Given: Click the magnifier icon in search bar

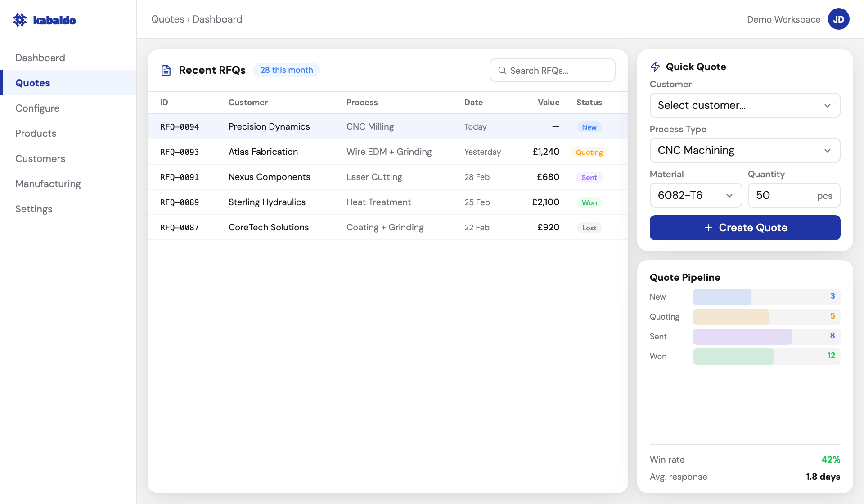Looking at the screenshot, I should [503, 70].
